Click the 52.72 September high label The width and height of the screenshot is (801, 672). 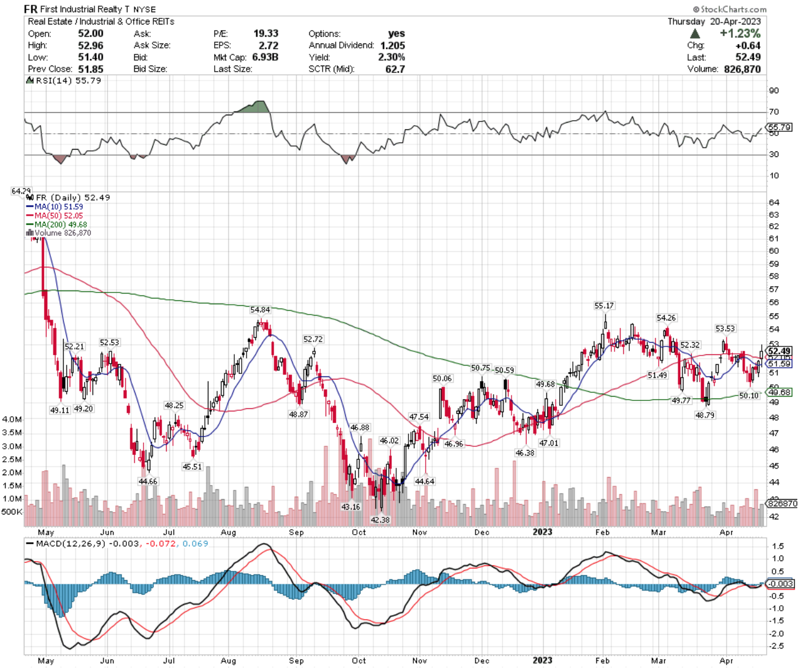(x=313, y=339)
